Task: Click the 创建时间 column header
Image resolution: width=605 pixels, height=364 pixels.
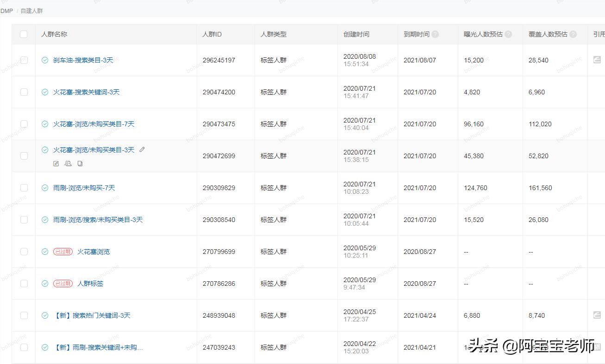Action: coord(356,34)
